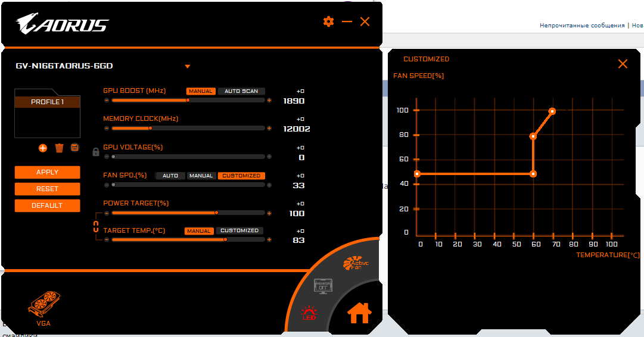
Task: Expand the GV-N166TAORUS-6GD device dropdown
Action: (x=187, y=66)
